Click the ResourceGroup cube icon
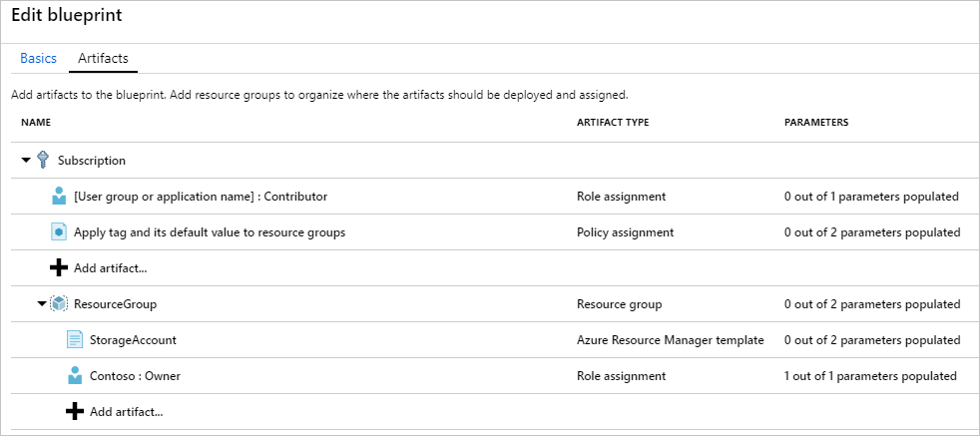 pyautogui.click(x=59, y=303)
